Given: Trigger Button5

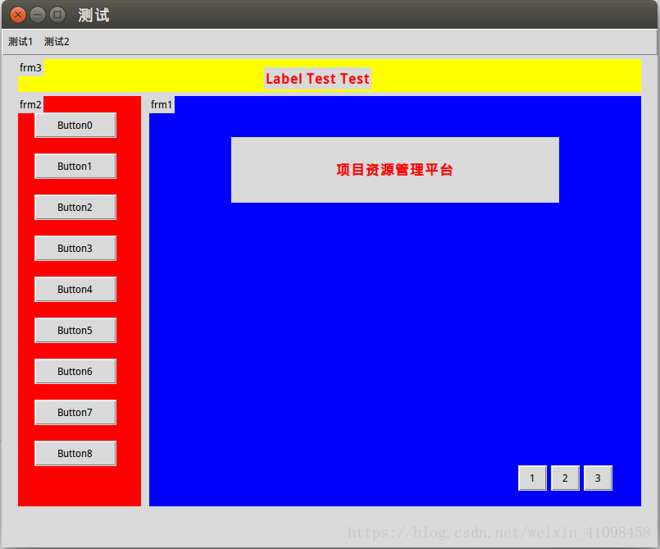Looking at the screenshot, I should pos(75,330).
